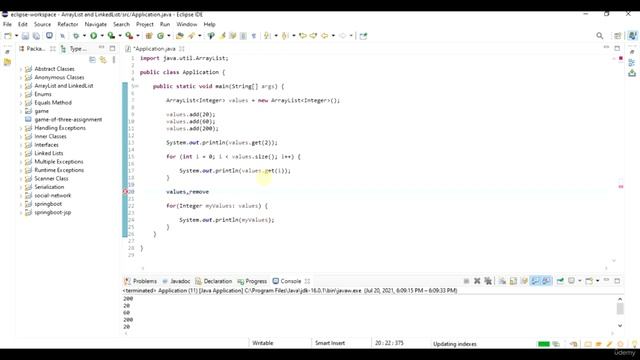Screen dimensions: 640x360
Task: Click the Open Perspective icon
Action: click(618, 36)
